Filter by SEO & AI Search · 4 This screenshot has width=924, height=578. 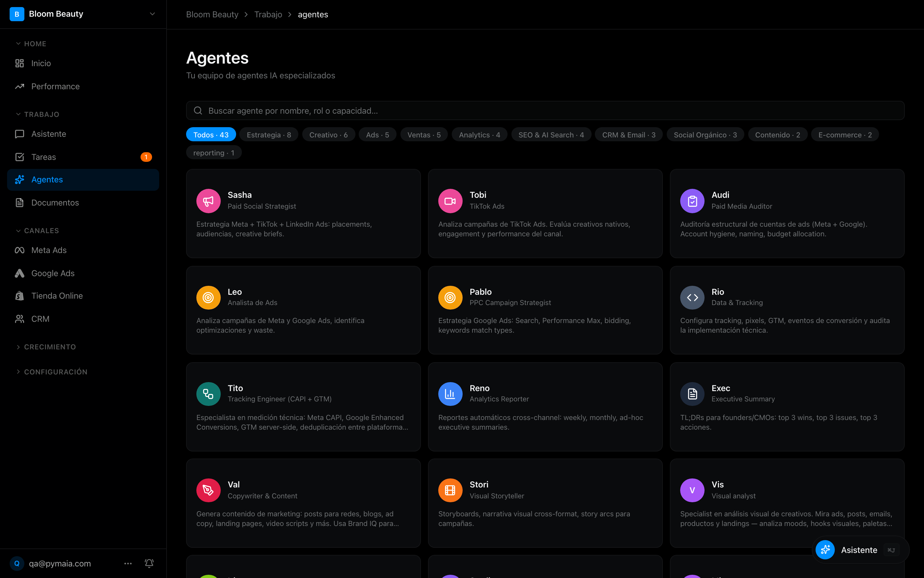pos(551,135)
